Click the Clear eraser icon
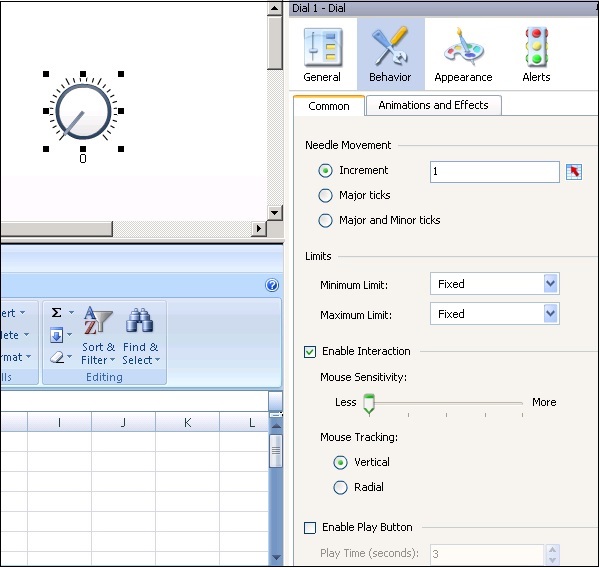 click(x=57, y=357)
